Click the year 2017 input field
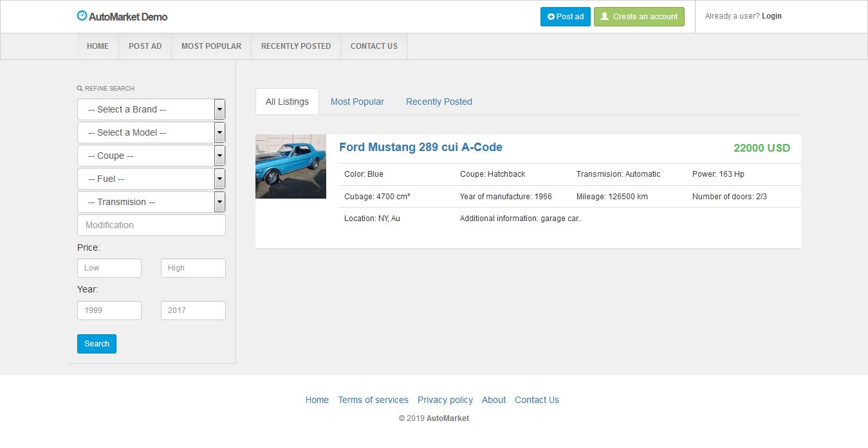Image resolution: width=868 pixels, height=448 pixels. coord(193,310)
